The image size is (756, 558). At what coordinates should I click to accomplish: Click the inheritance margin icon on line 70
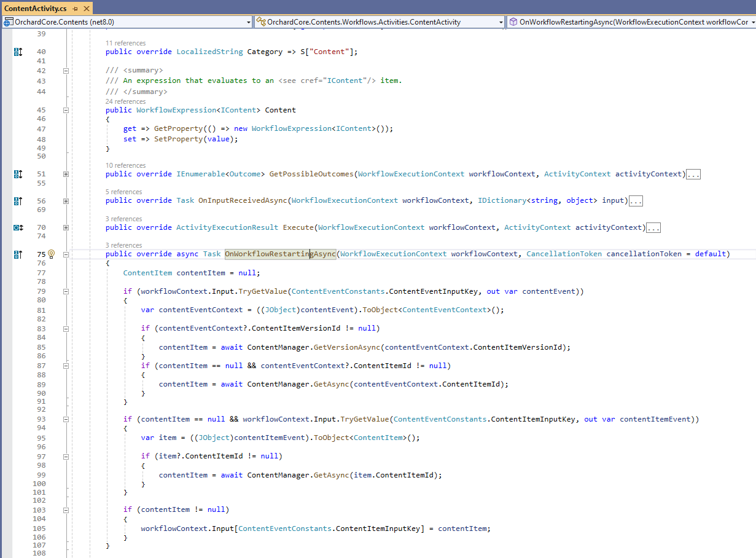pyautogui.click(x=18, y=228)
